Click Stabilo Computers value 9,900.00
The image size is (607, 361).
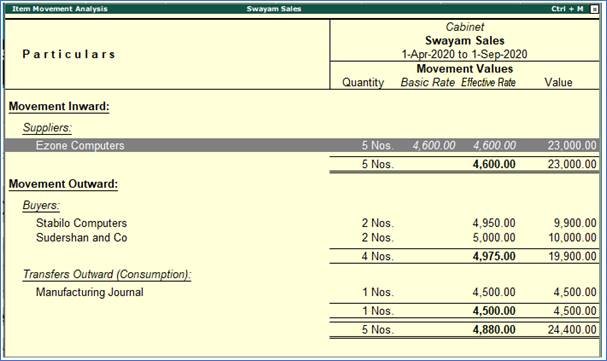point(575,223)
